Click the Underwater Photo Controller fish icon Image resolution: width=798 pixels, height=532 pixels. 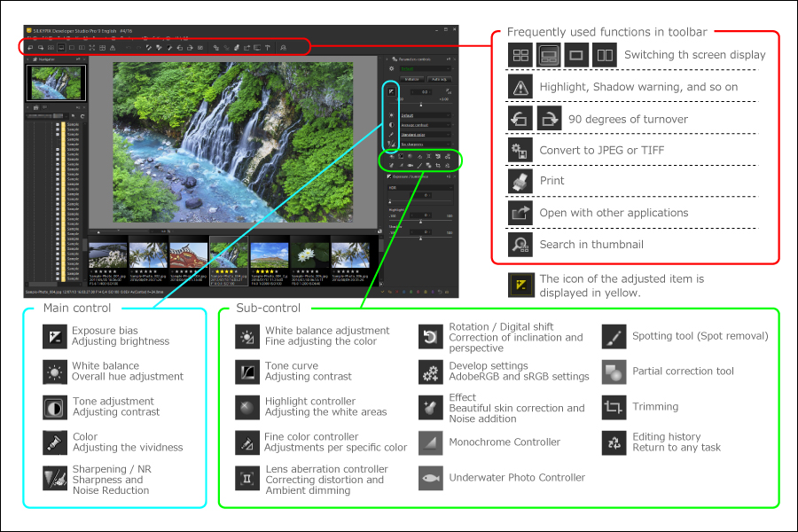point(431,478)
